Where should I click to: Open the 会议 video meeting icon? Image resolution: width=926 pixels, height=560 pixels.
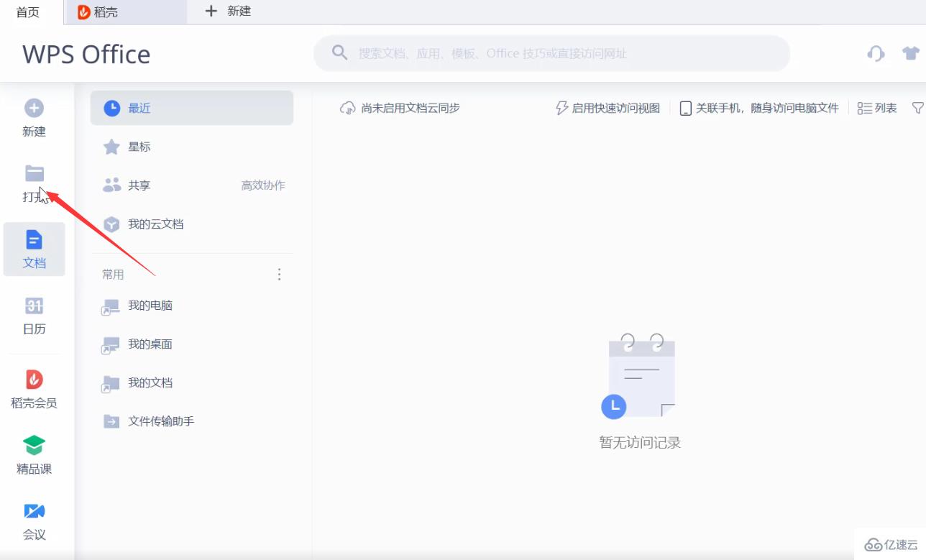34,511
